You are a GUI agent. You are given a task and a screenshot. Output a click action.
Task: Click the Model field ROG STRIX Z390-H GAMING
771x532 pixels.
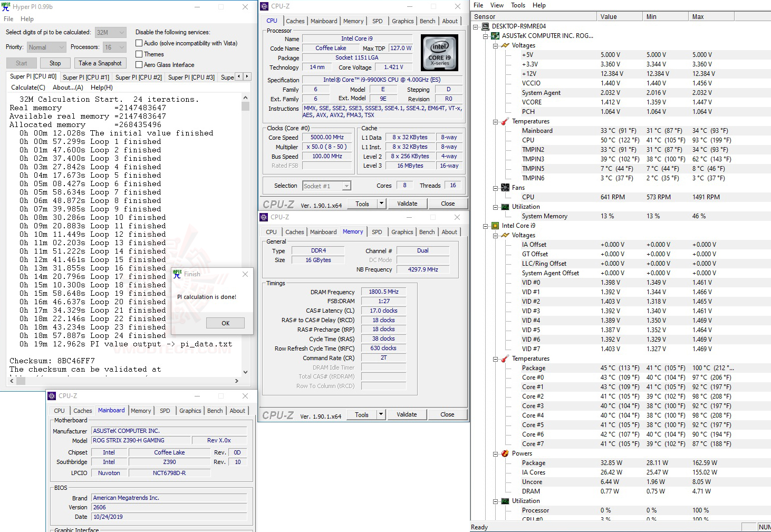point(141,440)
